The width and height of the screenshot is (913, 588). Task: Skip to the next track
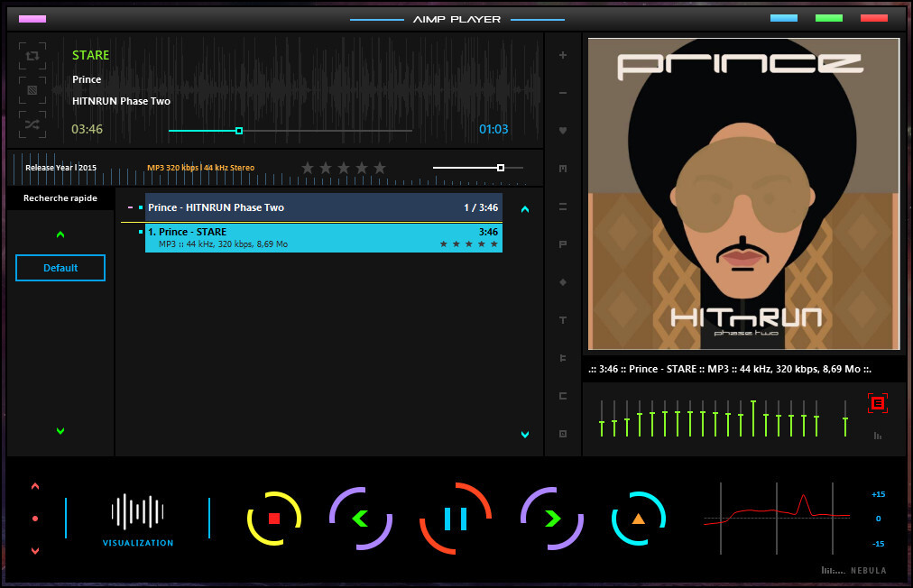pos(552,519)
